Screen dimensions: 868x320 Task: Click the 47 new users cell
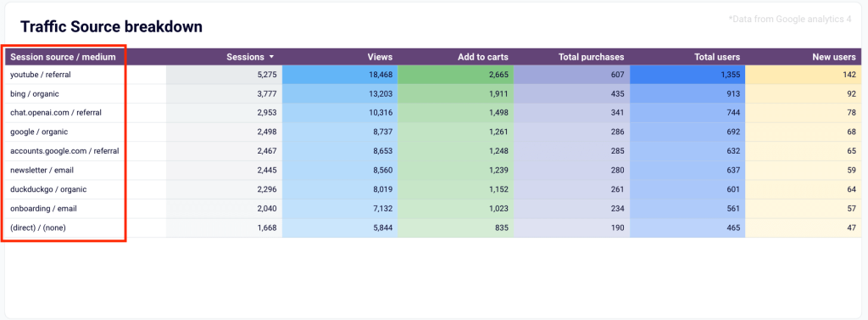tap(804, 227)
